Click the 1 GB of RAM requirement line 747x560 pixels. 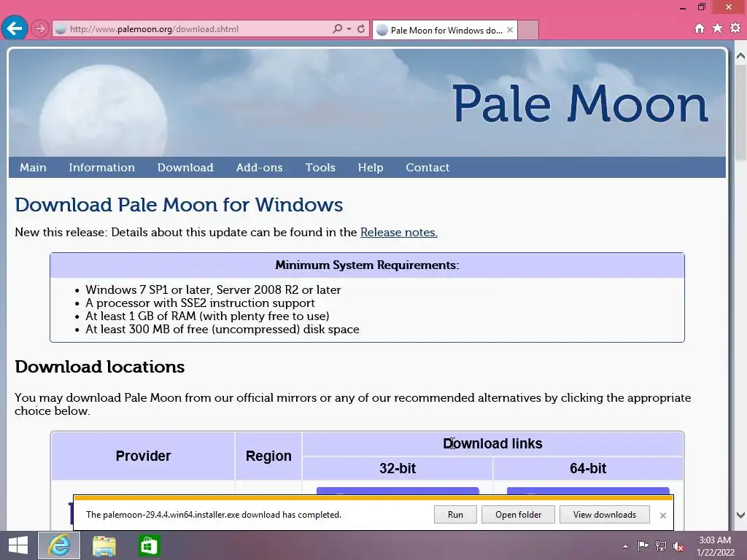click(x=207, y=316)
